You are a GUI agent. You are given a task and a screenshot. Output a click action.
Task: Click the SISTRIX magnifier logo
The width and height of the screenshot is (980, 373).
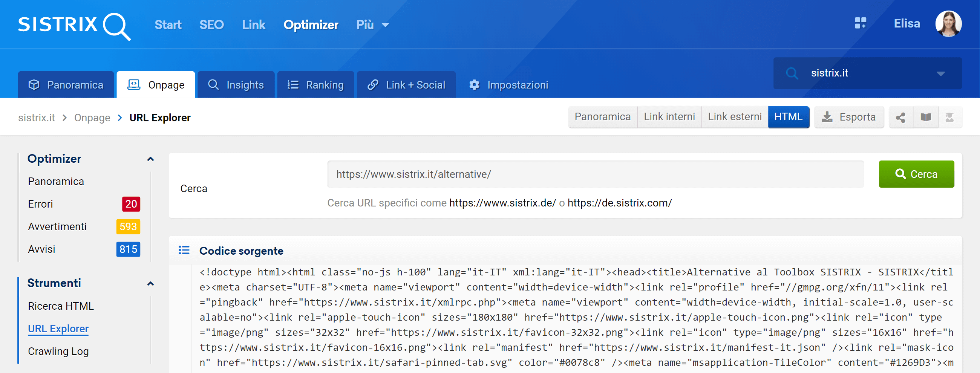(74, 25)
